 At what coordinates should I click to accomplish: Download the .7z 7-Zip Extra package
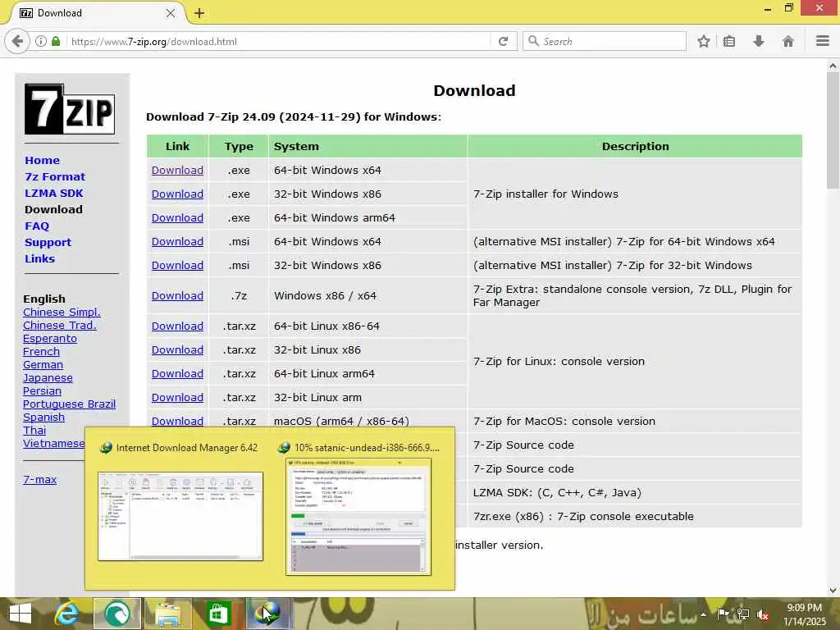pyautogui.click(x=177, y=295)
